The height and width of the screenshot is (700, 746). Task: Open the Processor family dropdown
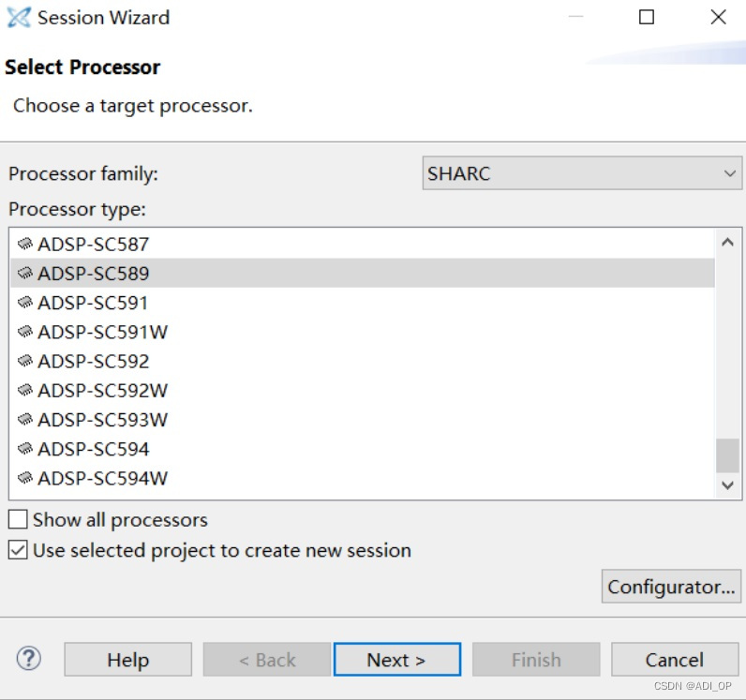pyautogui.click(x=582, y=173)
